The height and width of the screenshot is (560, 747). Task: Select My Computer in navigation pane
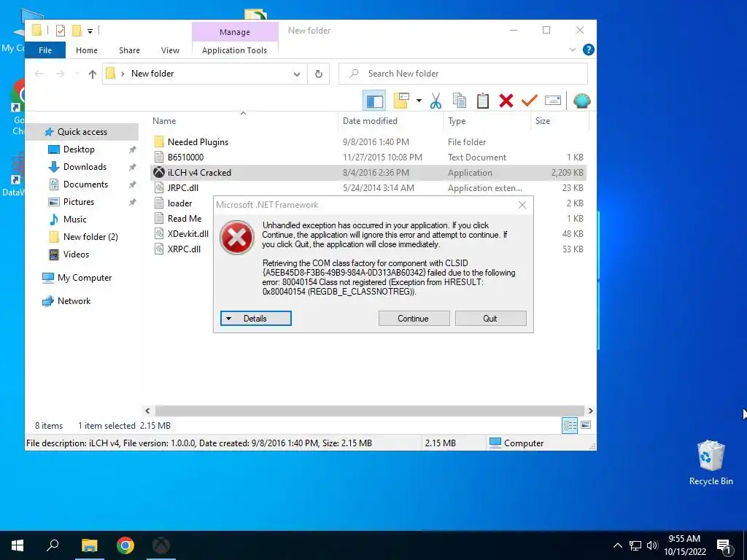[x=85, y=278]
